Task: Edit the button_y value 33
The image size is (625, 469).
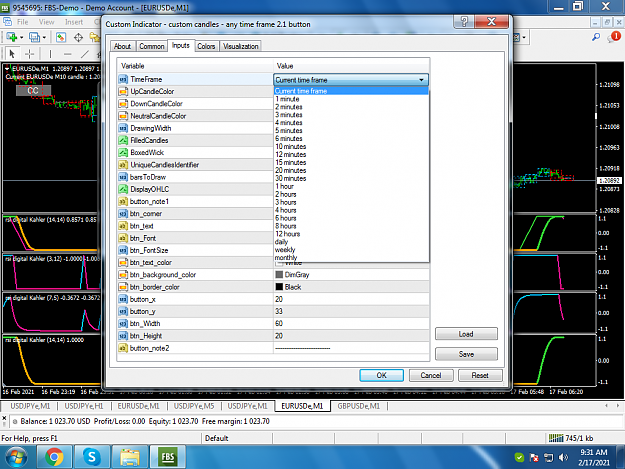Action: (x=351, y=311)
